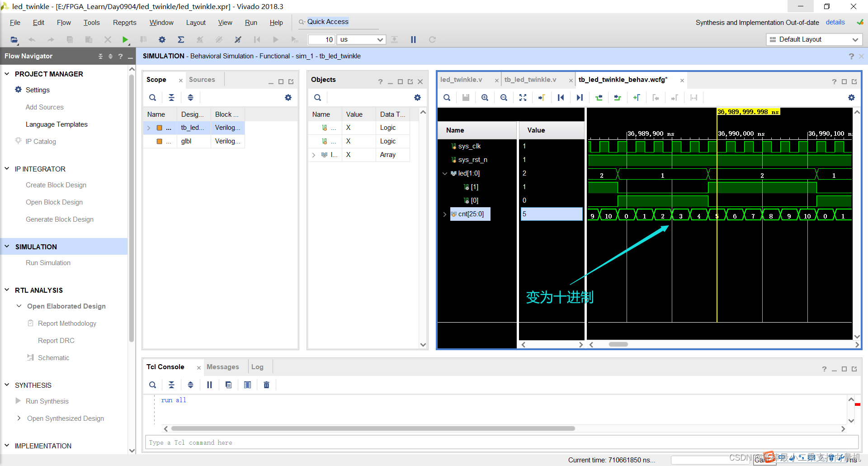
Task: Click Run Synthesis in Flow Navigator
Action: 47,401
